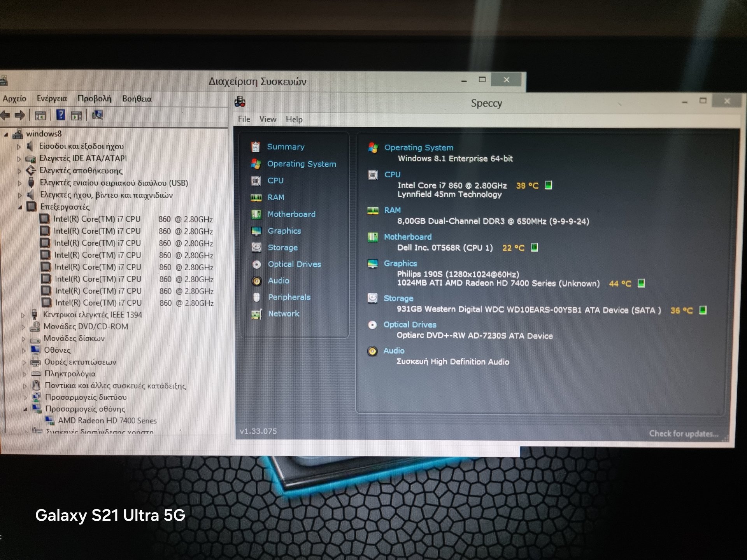The width and height of the screenshot is (747, 560).
Task: Open Storage section in Speccy sidebar
Action: pos(283,247)
